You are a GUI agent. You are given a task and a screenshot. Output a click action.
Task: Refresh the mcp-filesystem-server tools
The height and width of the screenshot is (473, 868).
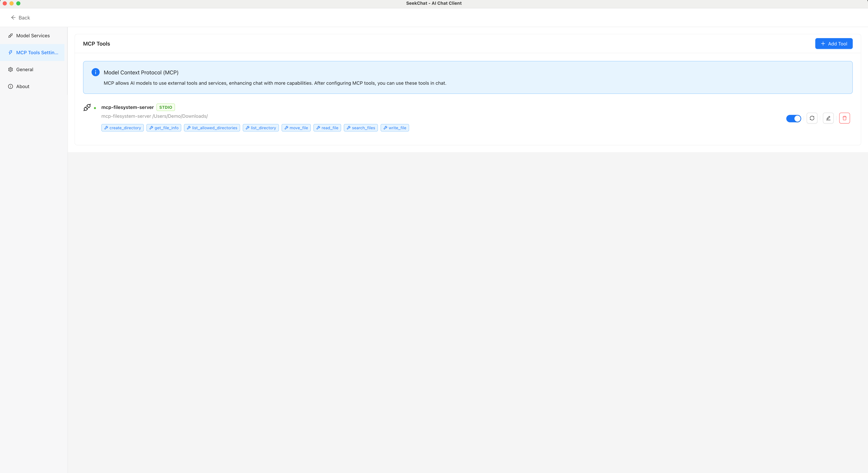point(812,118)
